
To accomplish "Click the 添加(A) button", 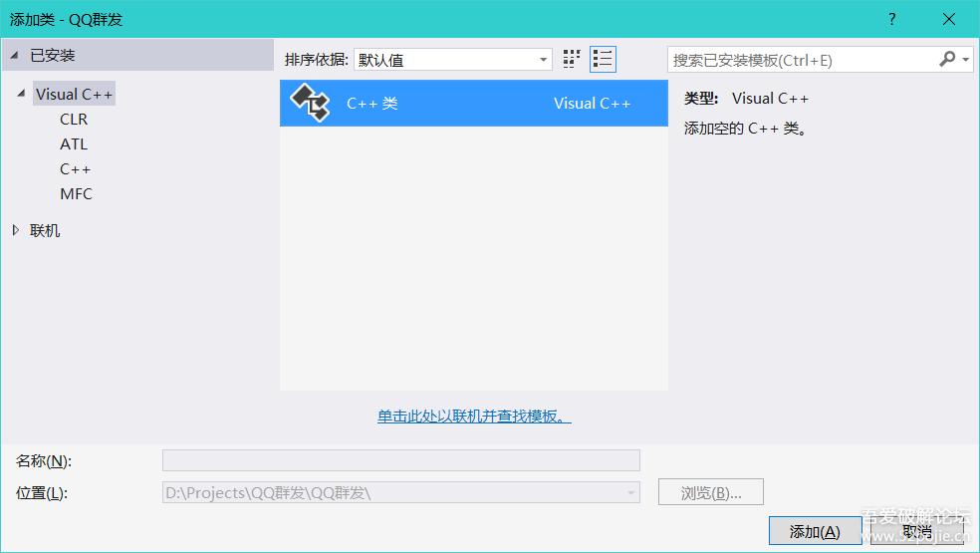I will [x=815, y=532].
